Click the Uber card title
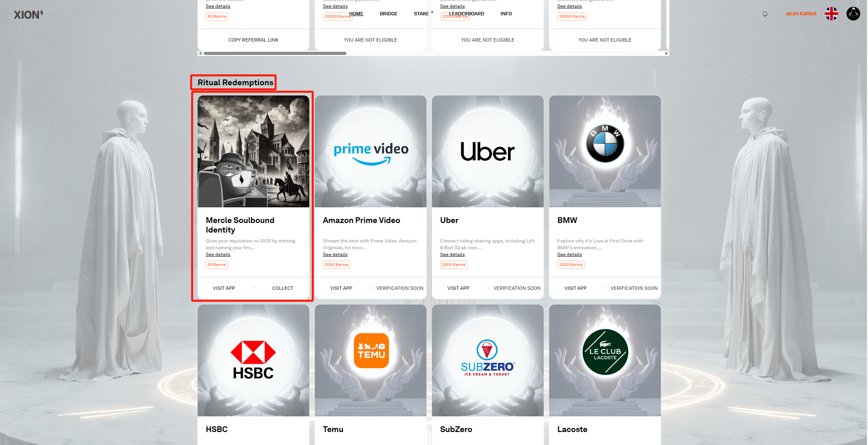 (449, 220)
